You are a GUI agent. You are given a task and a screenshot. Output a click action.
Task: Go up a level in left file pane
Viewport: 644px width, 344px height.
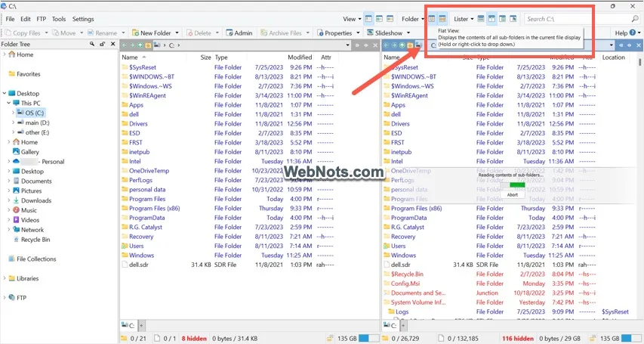(140, 45)
